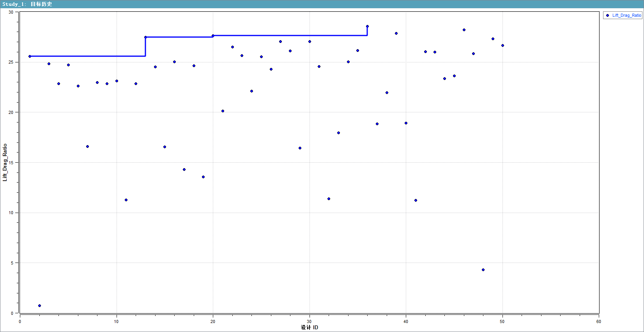The height and width of the screenshot is (332, 644).
Task: Click the data point at design 46
Action: (464, 30)
